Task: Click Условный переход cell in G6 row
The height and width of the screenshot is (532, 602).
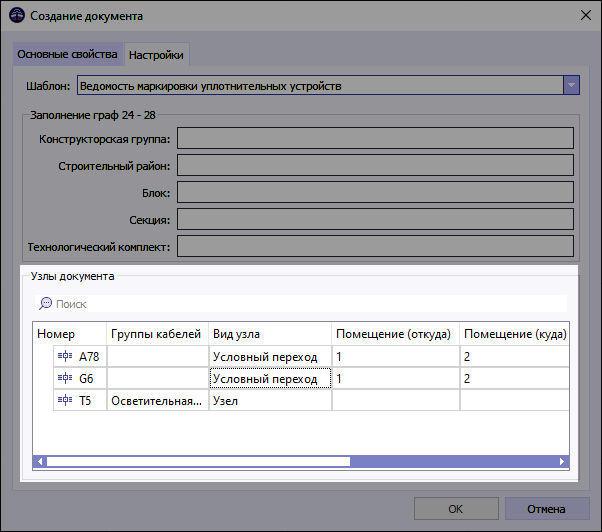Action: tap(270, 378)
